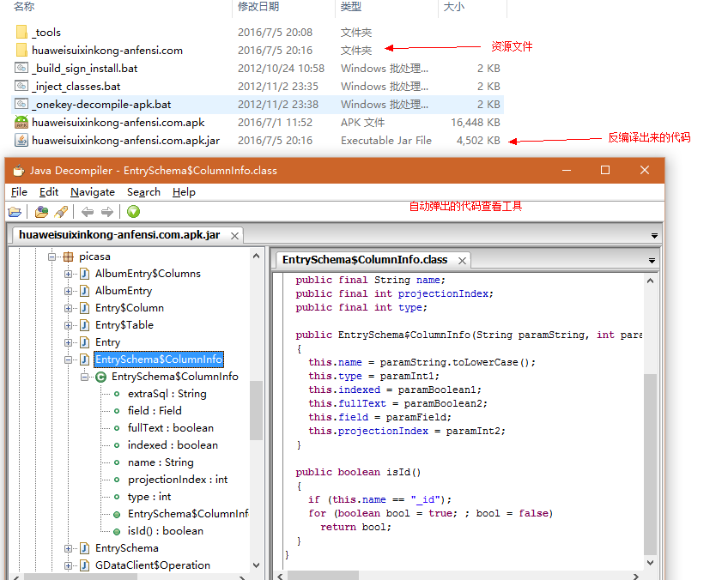The width and height of the screenshot is (728, 580).
Task: Select the huaweisuixinkong-anfensi.com folder icon
Action: [21, 50]
